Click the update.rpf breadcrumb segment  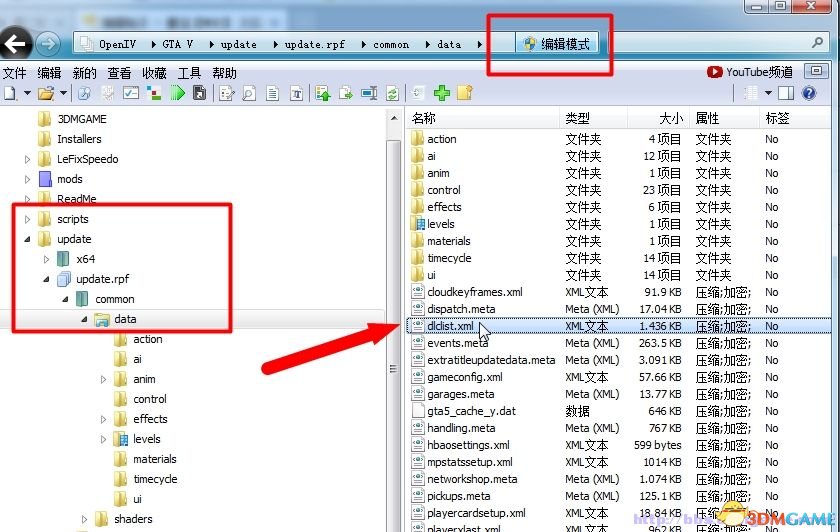[x=315, y=44]
